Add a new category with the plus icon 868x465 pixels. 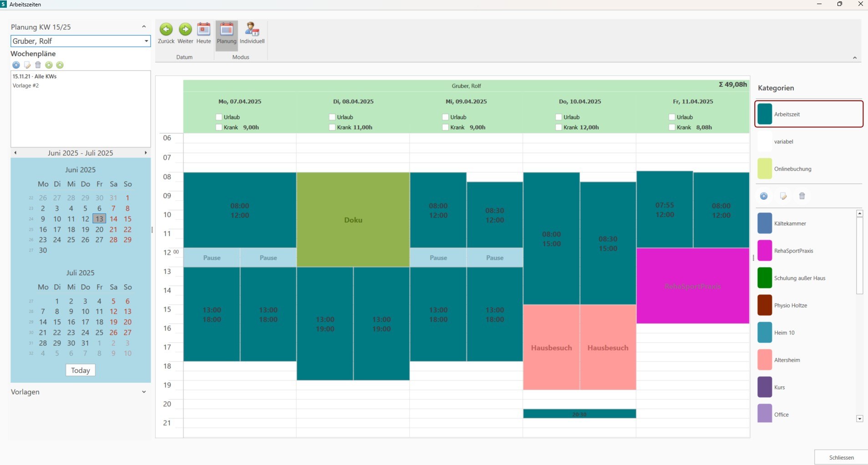[764, 196]
